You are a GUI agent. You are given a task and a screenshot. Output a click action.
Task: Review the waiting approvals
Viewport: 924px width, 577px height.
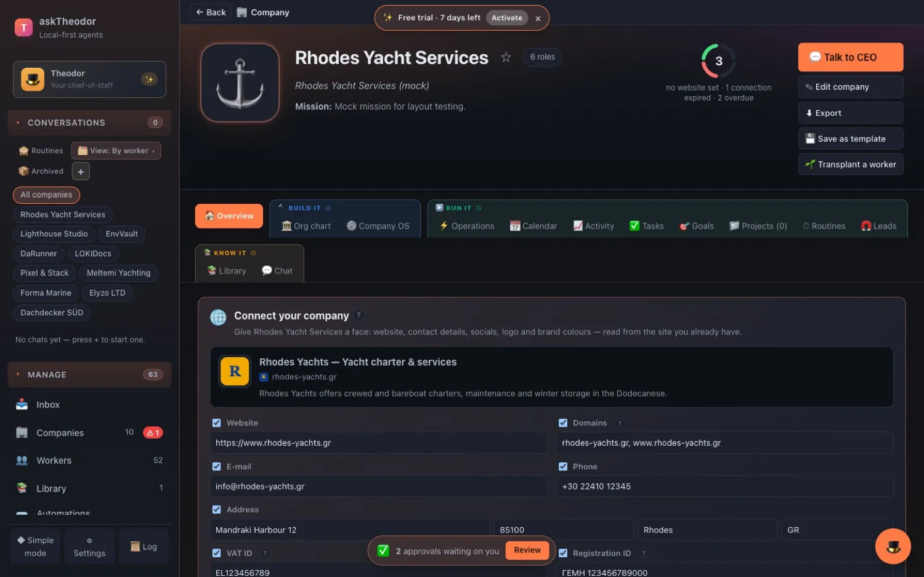point(527,551)
